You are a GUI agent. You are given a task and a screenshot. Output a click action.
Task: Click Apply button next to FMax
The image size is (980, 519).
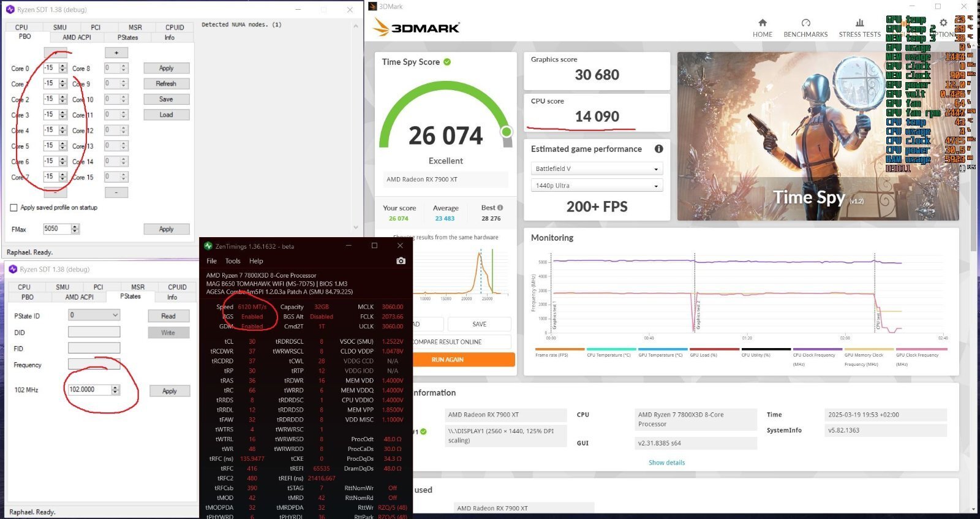(166, 229)
